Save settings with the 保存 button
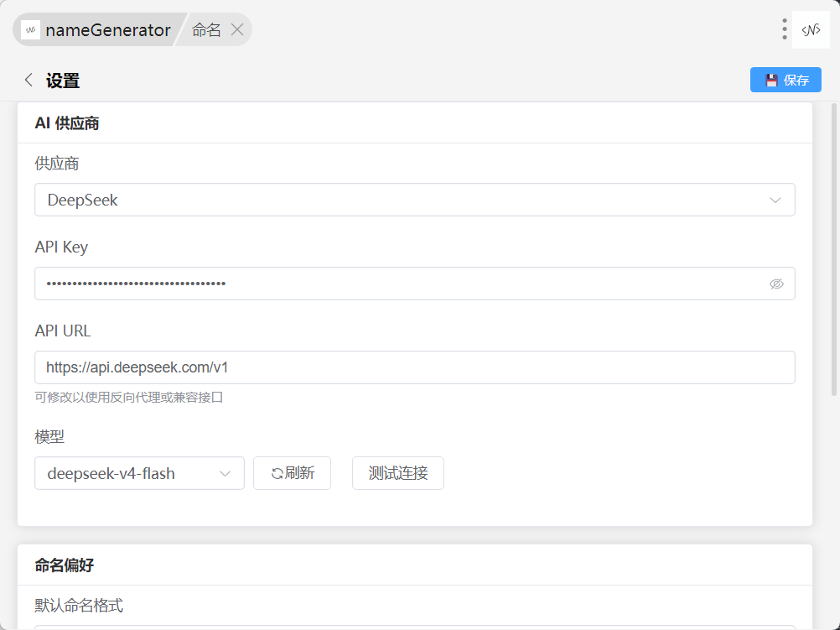Viewport: 840px width, 630px height. click(x=786, y=80)
